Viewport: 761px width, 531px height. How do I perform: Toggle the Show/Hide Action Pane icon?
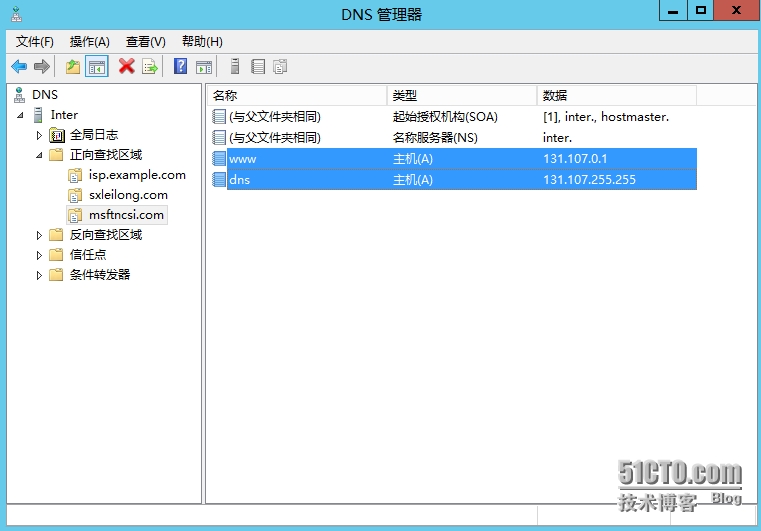204,67
